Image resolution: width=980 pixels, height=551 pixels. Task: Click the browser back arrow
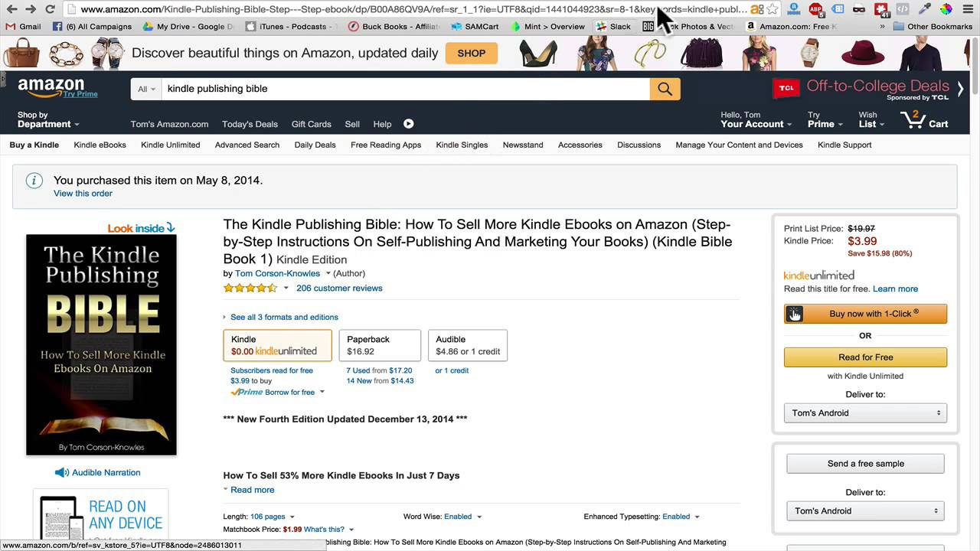pos(11,9)
